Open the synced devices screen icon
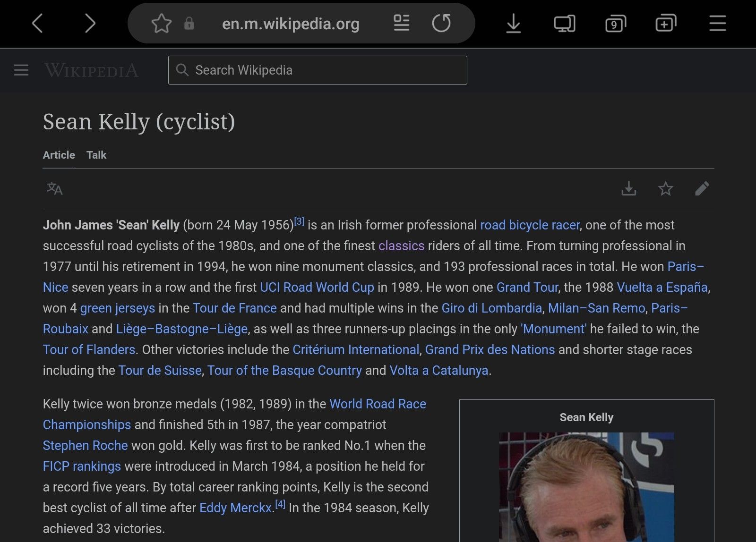The height and width of the screenshot is (542, 756). point(564,24)
